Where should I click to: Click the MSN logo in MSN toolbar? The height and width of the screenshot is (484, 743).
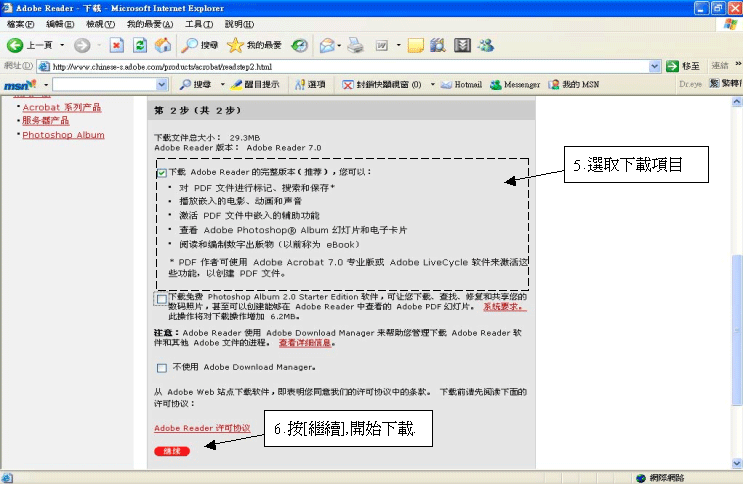click(x=20, y=85)
